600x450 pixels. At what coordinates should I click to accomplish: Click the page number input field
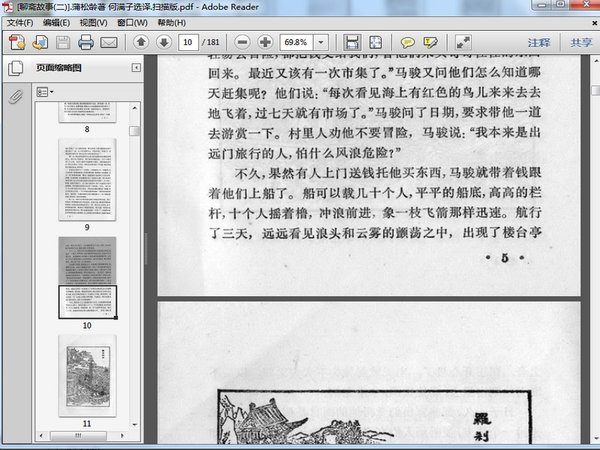187,42
